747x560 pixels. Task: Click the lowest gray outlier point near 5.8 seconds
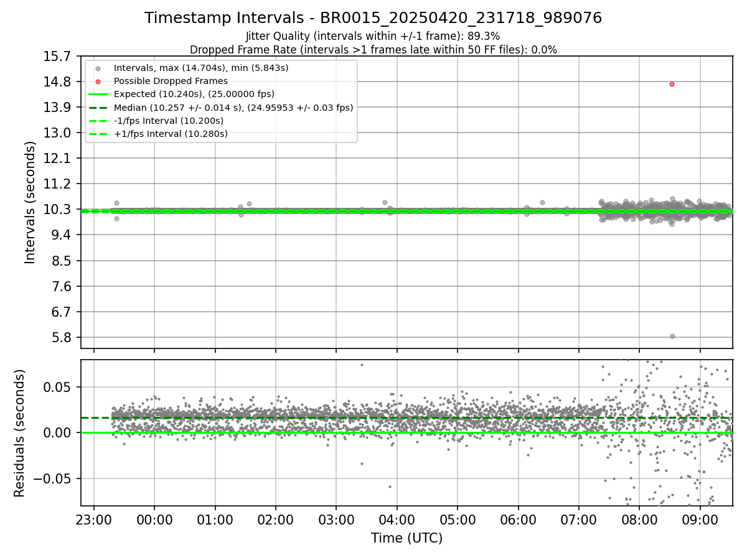point(672,336)
